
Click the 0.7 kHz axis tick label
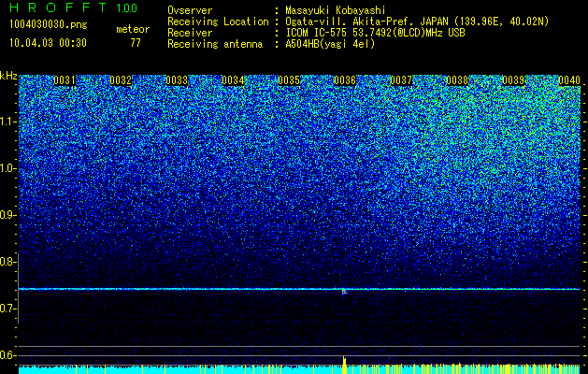(x=7, y=309)
